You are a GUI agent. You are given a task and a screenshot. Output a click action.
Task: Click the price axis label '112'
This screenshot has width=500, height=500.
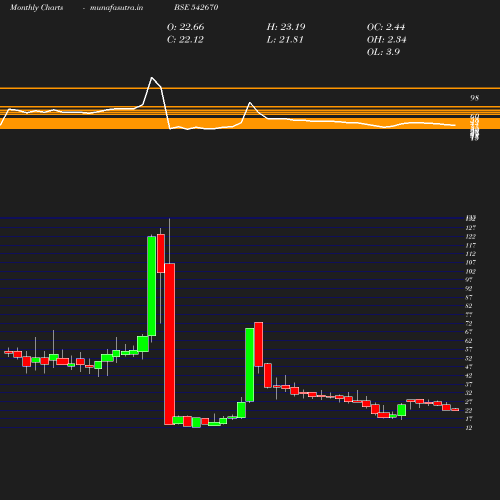pyautogui.click(x=471, y=254)
